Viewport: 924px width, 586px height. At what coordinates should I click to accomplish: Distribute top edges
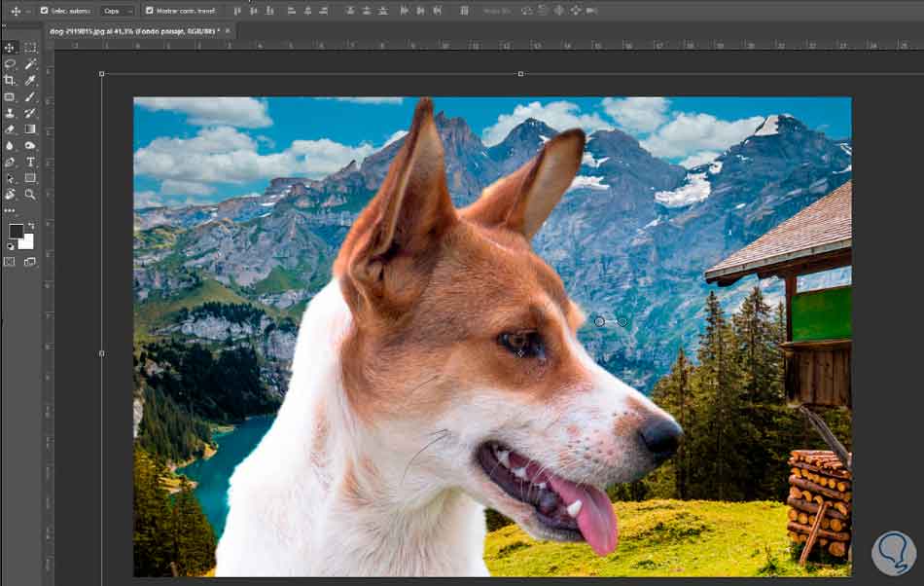[350, 11]
